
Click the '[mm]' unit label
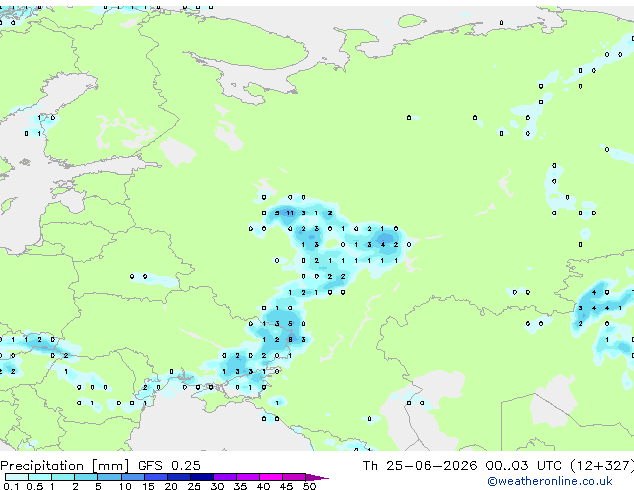tap(110, 466)
